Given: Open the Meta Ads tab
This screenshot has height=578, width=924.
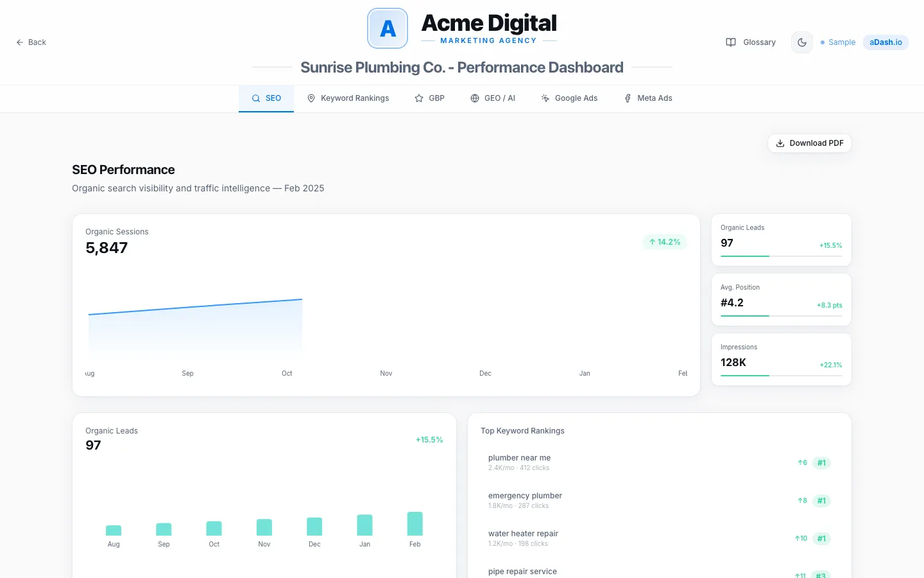Looking at the screenshot, I should click(648, 98).
